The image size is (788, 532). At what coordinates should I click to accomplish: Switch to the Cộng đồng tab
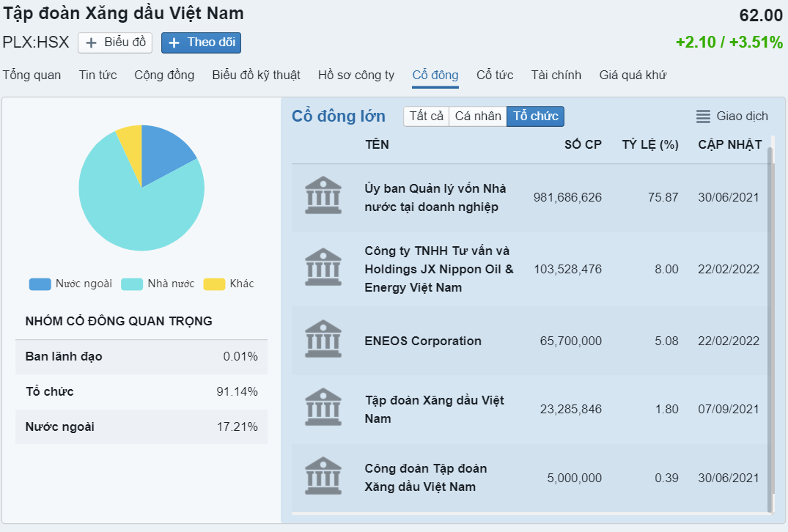point(164,75)
